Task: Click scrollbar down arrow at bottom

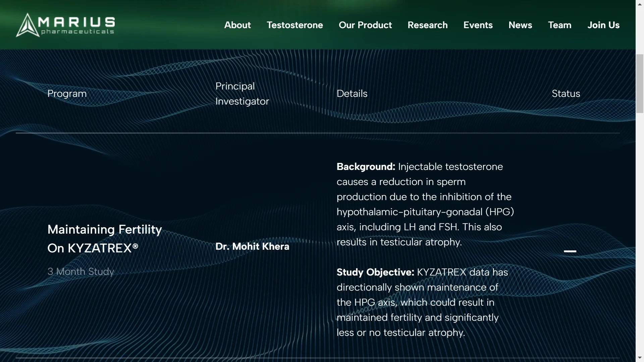Action: pos(640,358)
